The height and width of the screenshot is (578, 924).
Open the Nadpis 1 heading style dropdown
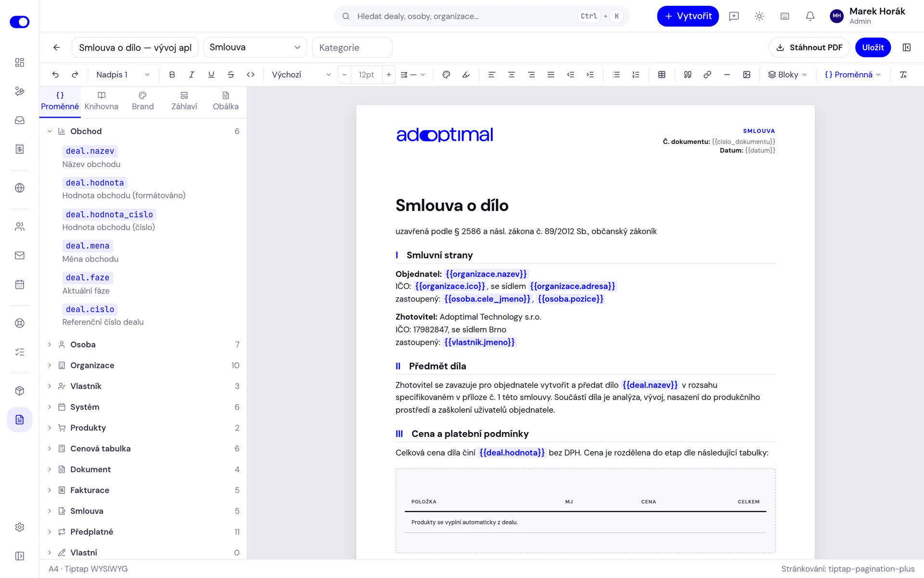tap(123, 75)
